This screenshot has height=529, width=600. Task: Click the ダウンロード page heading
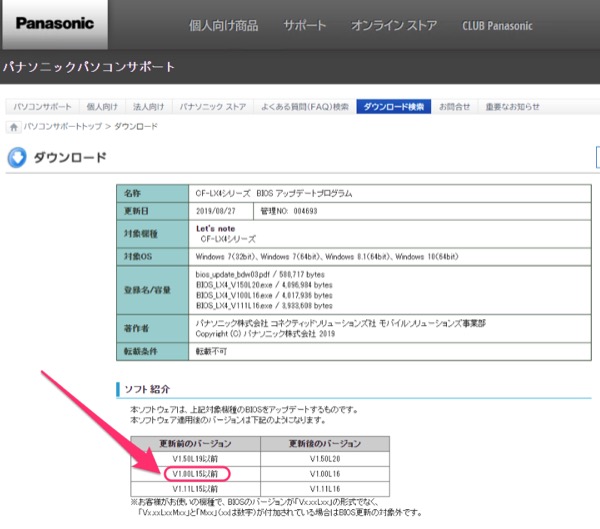coord(70,157)
